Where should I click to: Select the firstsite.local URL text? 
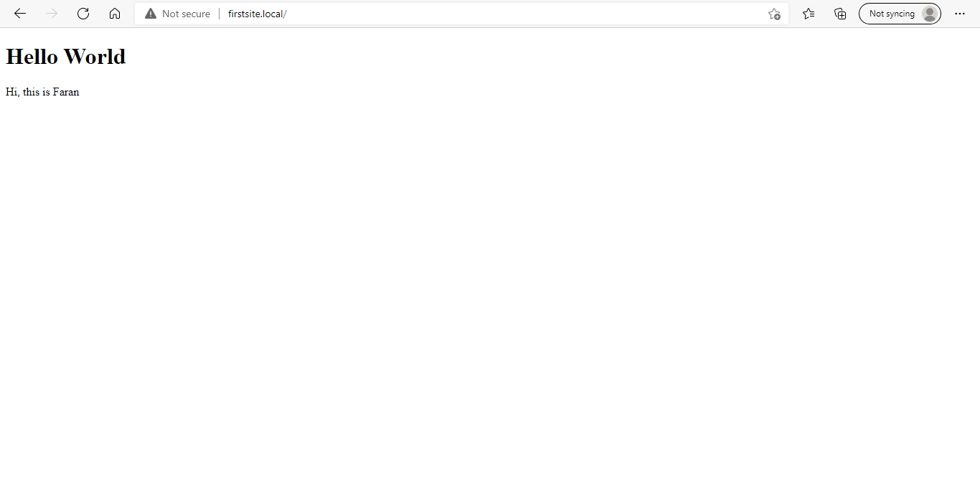click(x=257, y=14)
